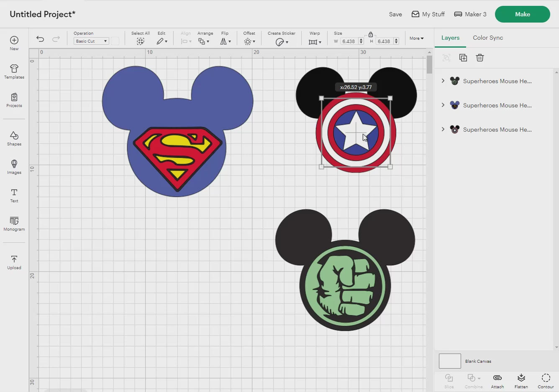Image resolution: width=559 pixels, height=392 pixels.
Task: Select the Hulk mouse head on canvas
Action: click(x=345, y=270)
